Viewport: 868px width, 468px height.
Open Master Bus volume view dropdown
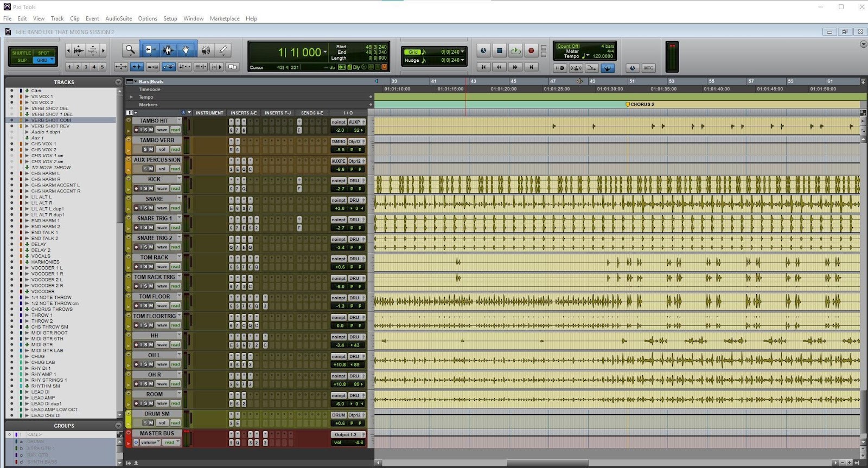coord(149,442)
